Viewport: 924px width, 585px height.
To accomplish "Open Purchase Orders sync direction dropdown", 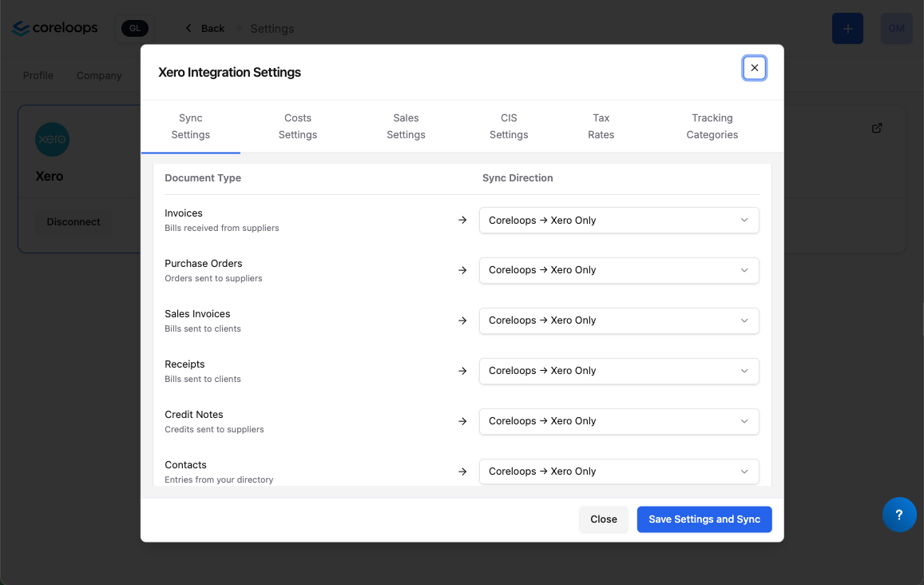I will click(619, 270).
